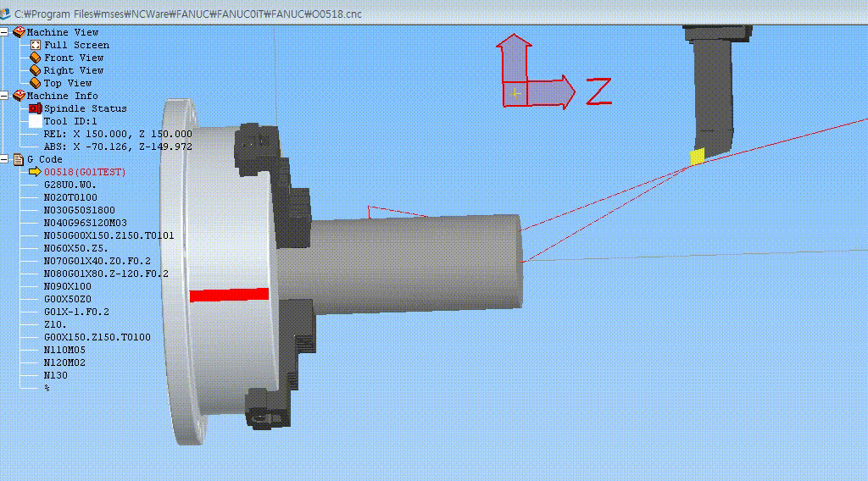Click the Right View cube icon

[x=36, y=70]
